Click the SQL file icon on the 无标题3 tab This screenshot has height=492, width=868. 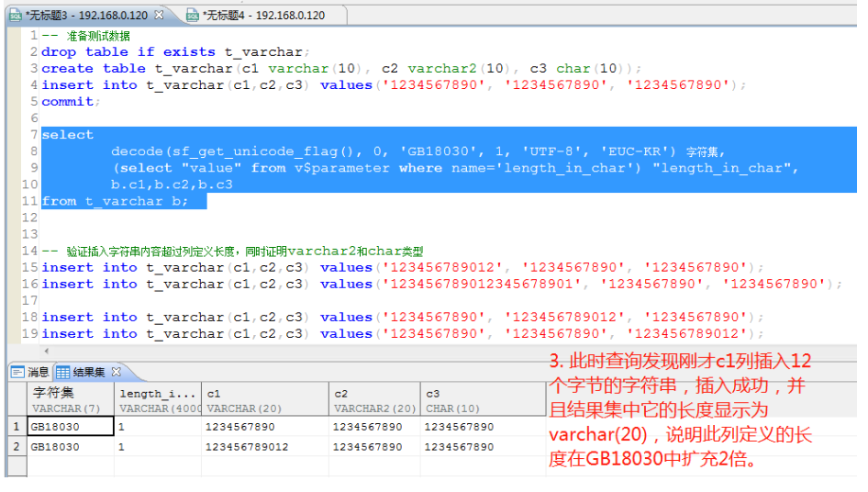pyautogui.click(x=16, y=15)
